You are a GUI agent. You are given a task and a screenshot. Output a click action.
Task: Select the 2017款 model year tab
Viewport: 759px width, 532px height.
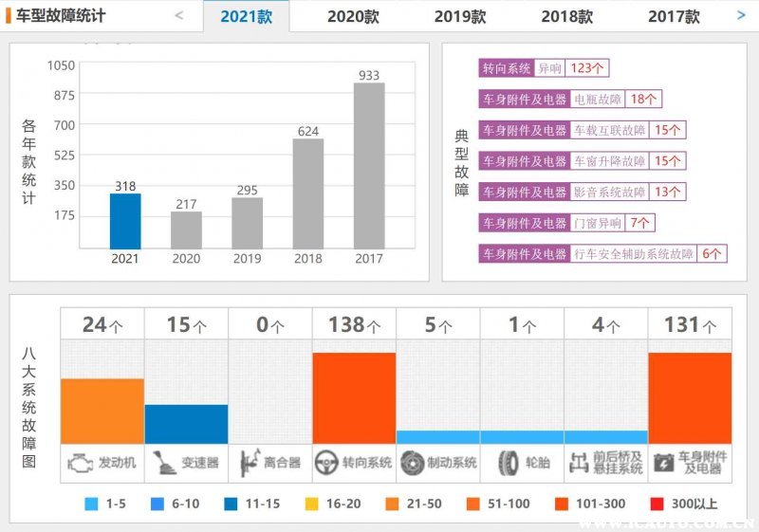coord(674,16)
